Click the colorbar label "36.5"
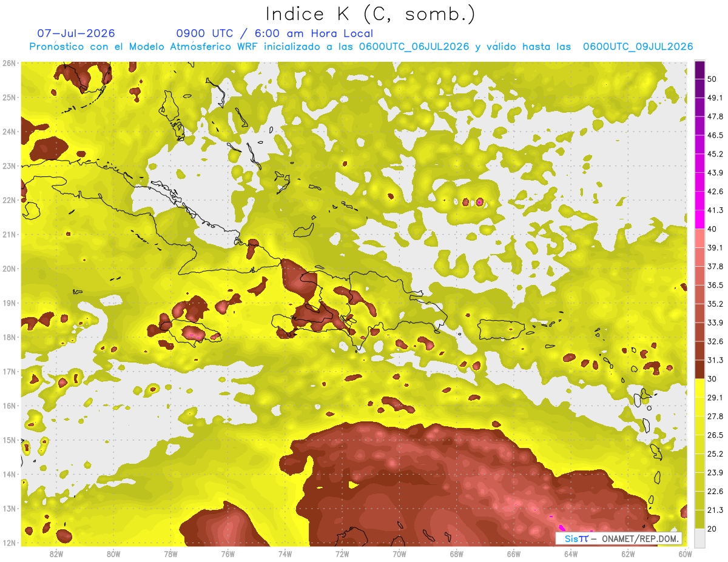This screenshot has height=562, width=728. click(x=715, y=286)
